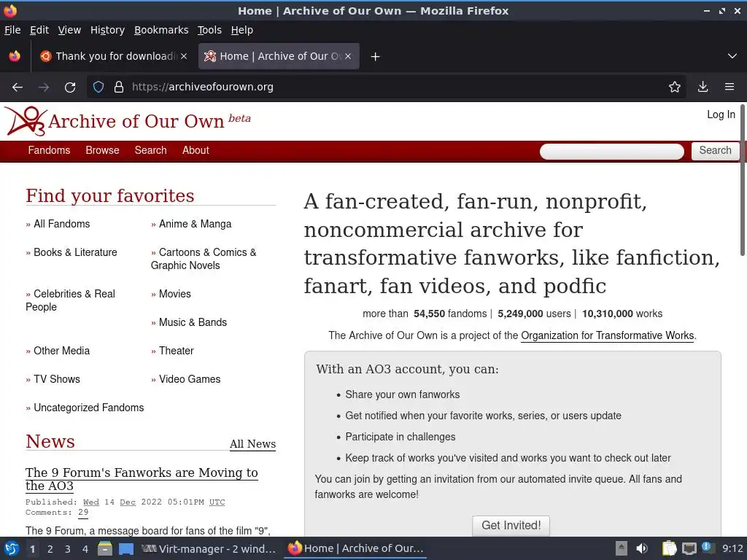
Task: List all tabs with the chevron dropdown
Action: point(732,56)
